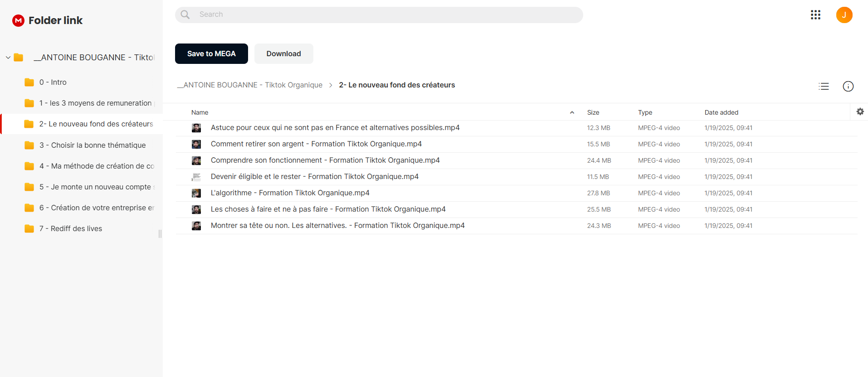Sort files by Name column arrow
The image size is (868, 377).
572,112
